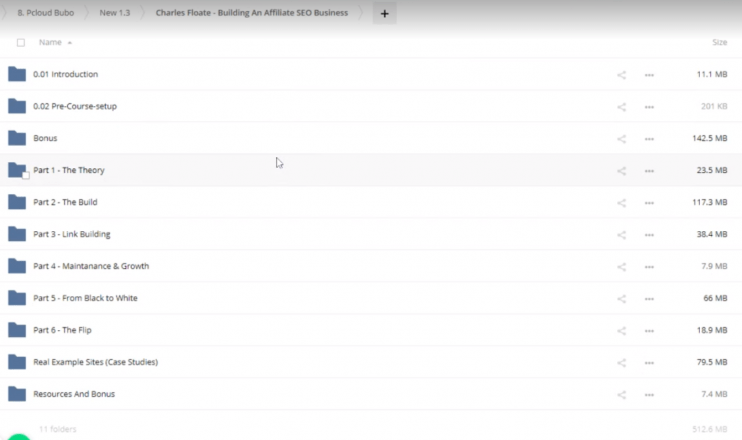Click share icon for 0.01 Introduction folder

[x=621, y=74]
